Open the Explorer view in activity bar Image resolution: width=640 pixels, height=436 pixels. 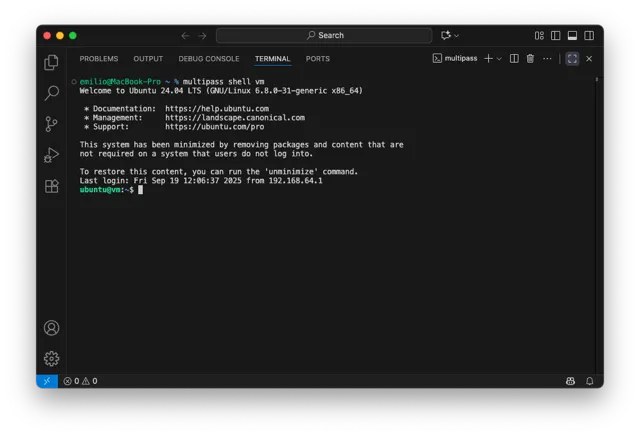tap(51, 62)
